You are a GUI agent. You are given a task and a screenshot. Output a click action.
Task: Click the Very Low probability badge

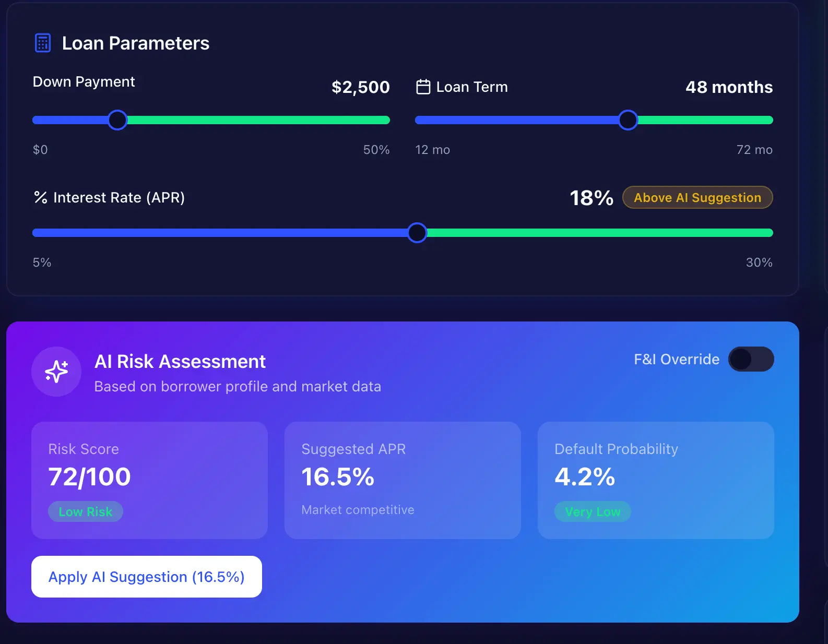593,511
